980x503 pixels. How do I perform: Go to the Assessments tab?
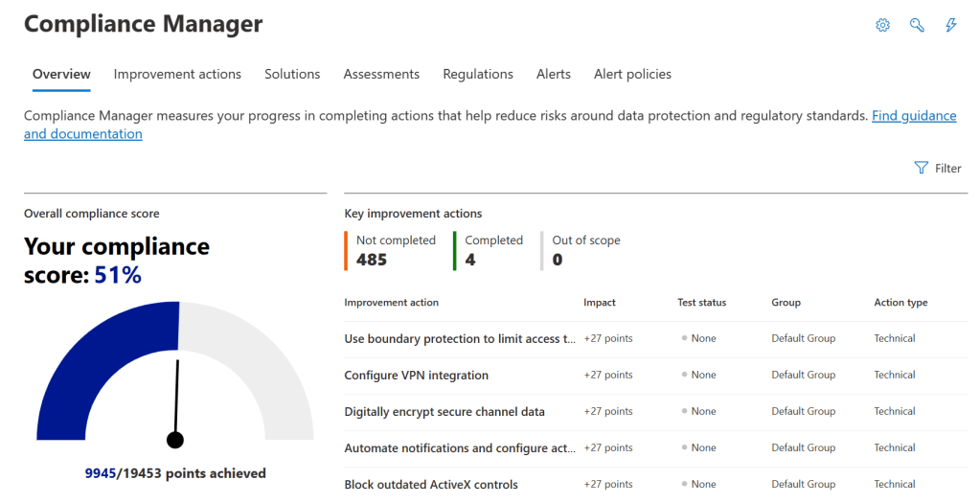[381, 74]
